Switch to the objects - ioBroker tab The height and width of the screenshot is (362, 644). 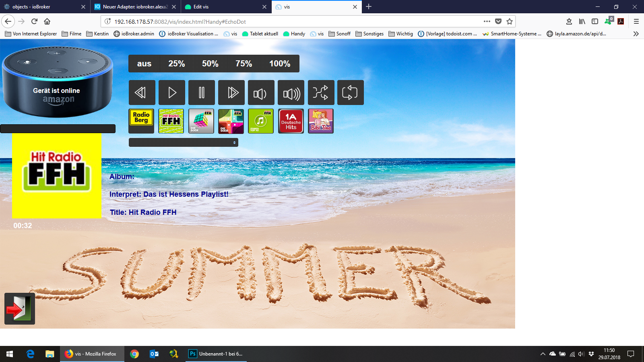pos(44,7)
